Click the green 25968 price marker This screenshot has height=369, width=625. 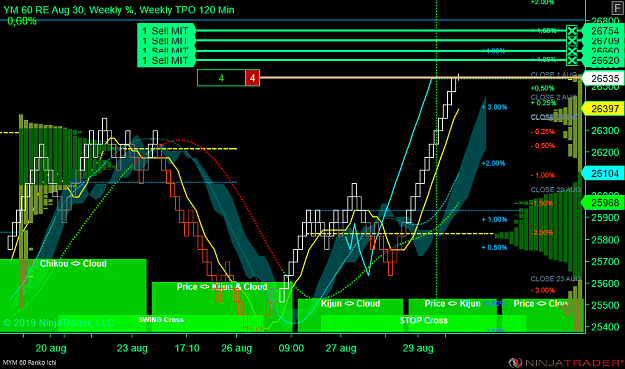(x=603, y=202)
